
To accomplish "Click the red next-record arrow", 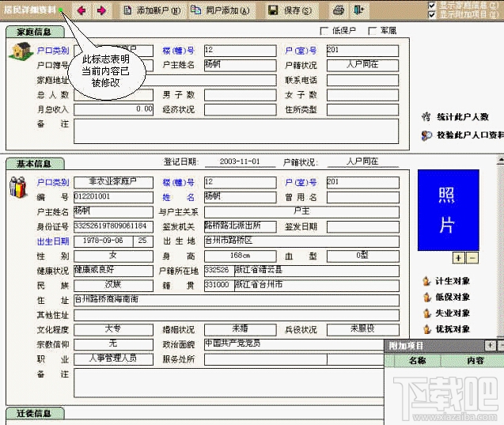I will pos(101,10).
